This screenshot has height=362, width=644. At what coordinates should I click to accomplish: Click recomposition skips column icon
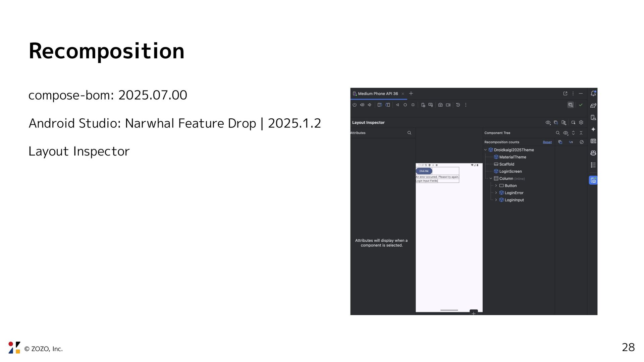582,142
